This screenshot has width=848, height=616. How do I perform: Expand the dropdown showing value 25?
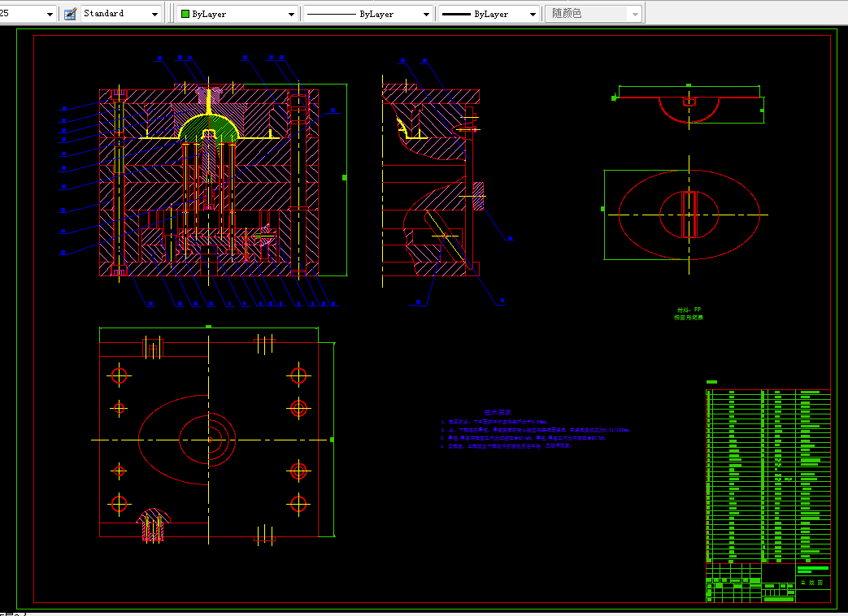click(x=50, y=14)
